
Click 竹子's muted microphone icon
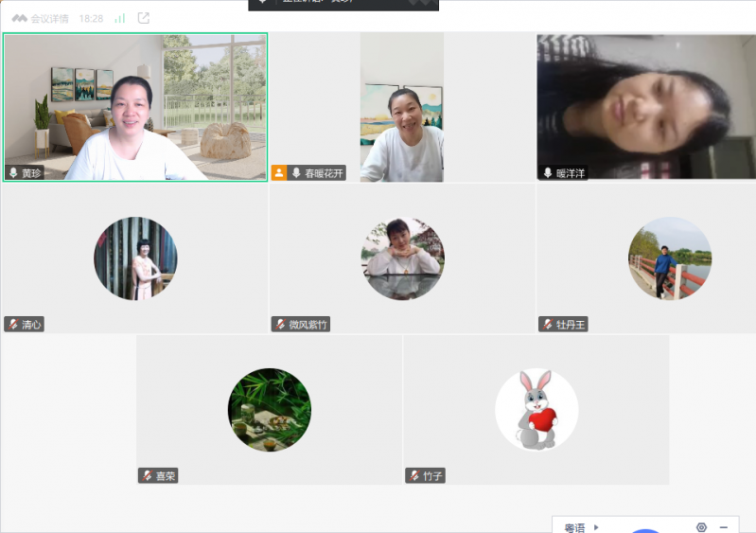click(x=413, y=476)
